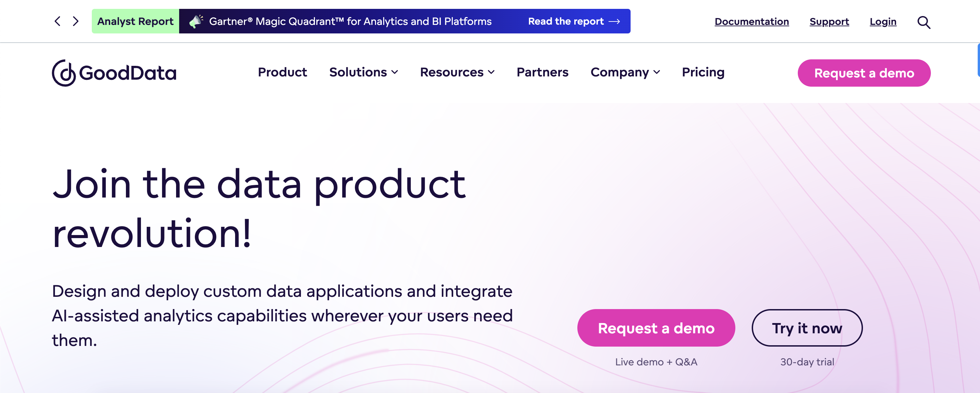Expand the Solutions dropdown

(364, 72)
